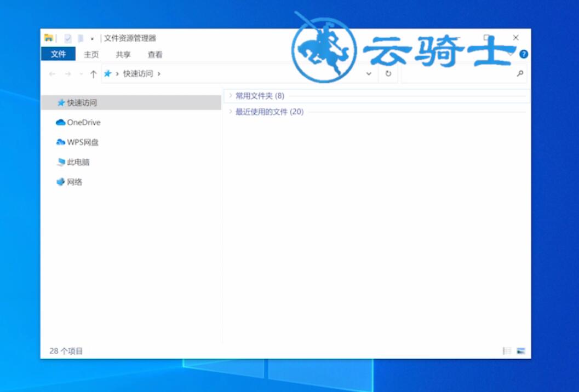Click the folder icon in title bar
This screenshot has width=579, height=392.
tap(48, 38)
